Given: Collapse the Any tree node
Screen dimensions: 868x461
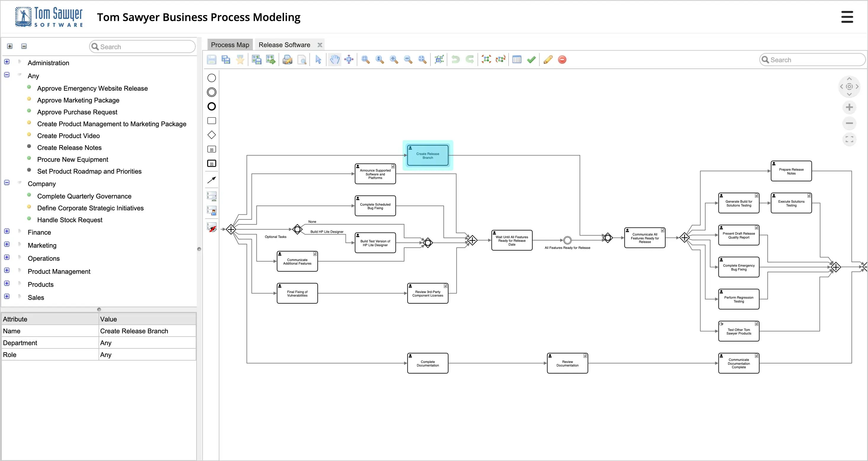Looking at the screenshot, I should tap(7, 75).
